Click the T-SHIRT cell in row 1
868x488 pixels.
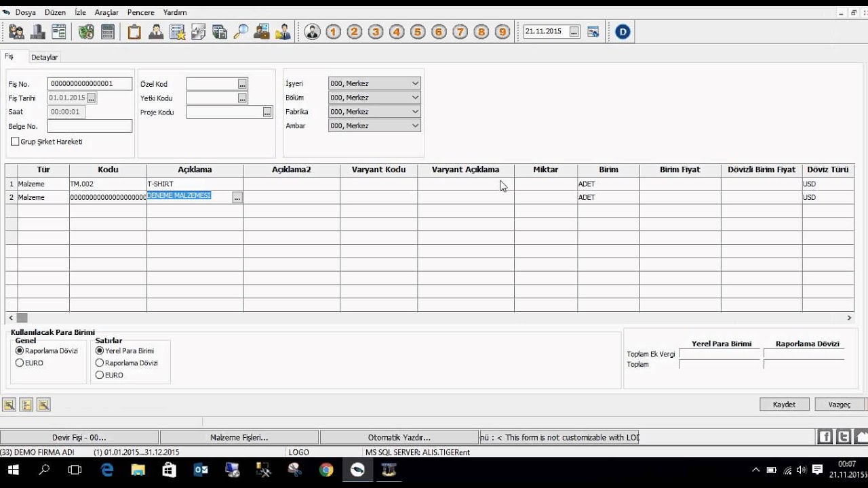(195, 184)
